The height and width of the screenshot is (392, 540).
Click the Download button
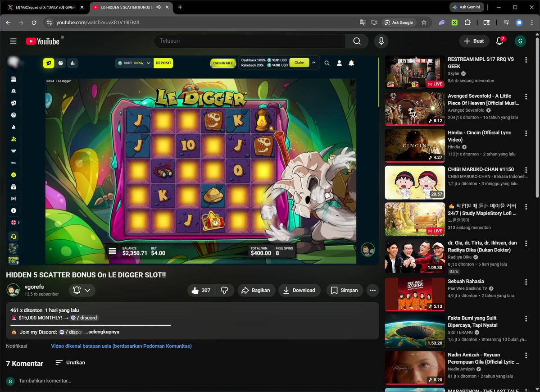(x=299, y=290)
